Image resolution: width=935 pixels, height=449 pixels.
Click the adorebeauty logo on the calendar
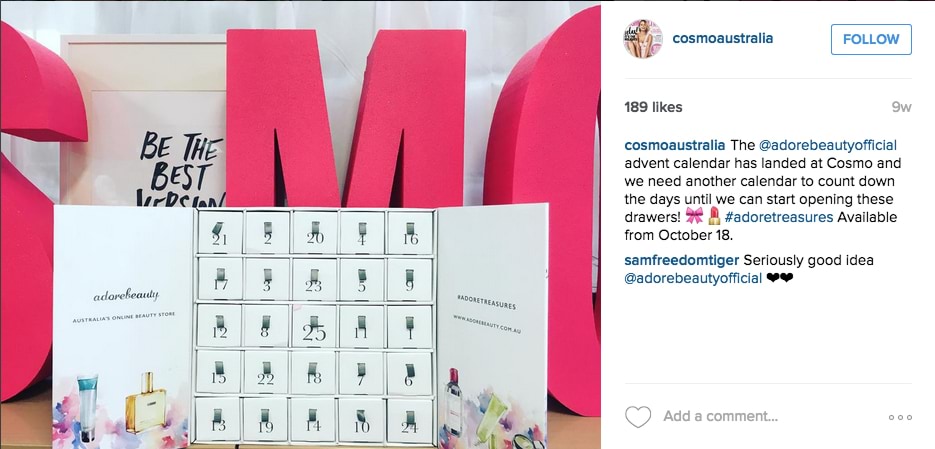pyautogui.click(x=126, y=296)
